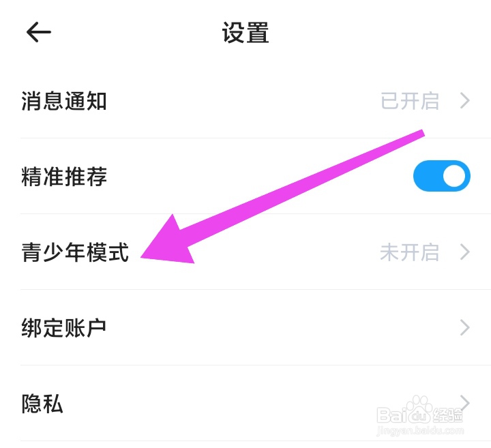Screen dimensions: 491x448
Task: Toggle off the 精准推荐 switch
Action: click(441, 176)
